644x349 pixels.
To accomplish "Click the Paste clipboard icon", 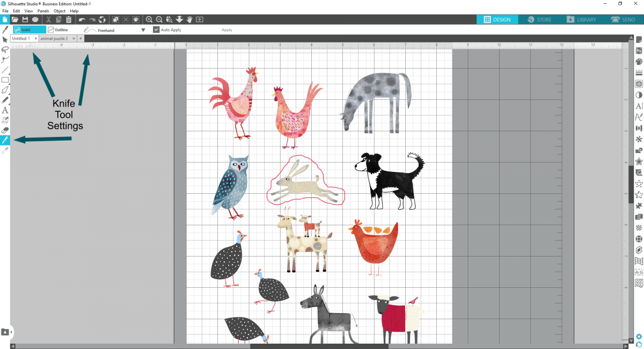I will point(69,19).
